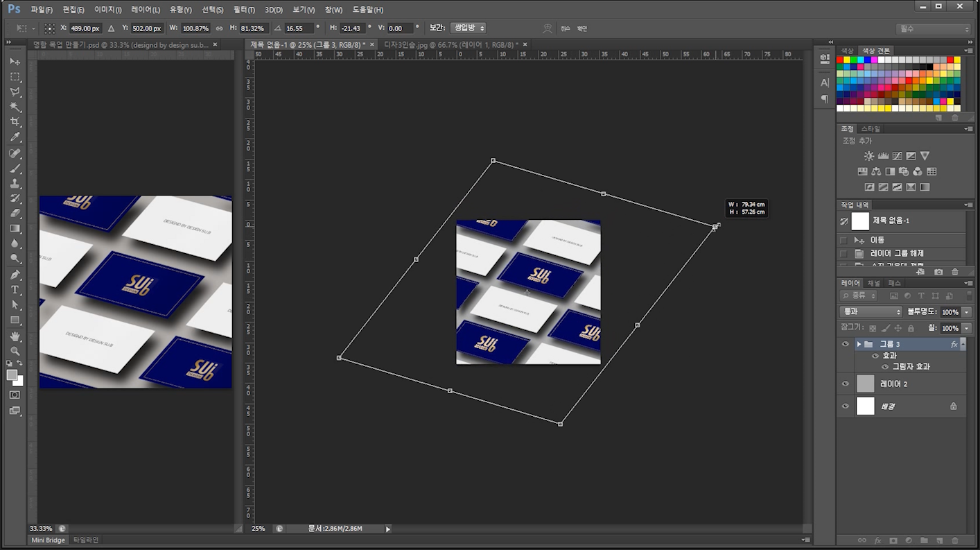Switch to the 채널 channels tab
980x550 pixels.
(x=874, y=283)
